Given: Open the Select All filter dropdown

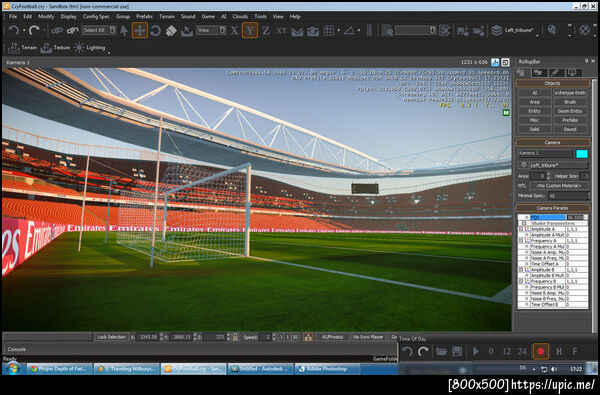Looking at the screenshot, I should (99, 30).
